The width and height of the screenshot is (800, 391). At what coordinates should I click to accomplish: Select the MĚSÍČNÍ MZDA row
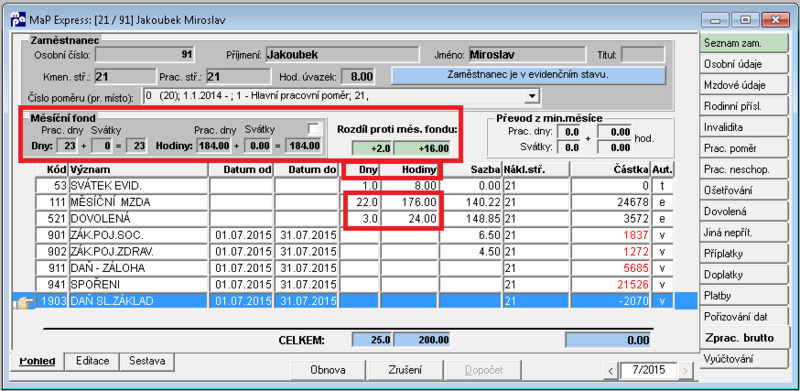pos(355,202)
